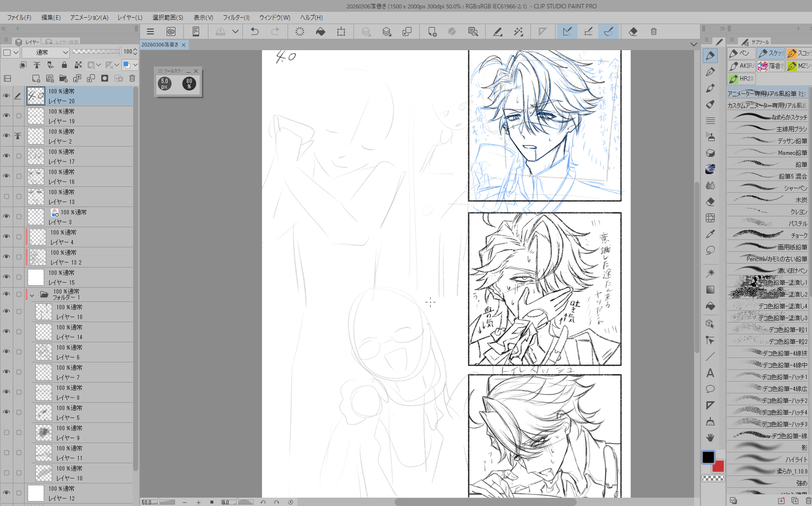Viewport: 812px width, 506px height.
Task: Click the black main color swatch
Action: 708,457
